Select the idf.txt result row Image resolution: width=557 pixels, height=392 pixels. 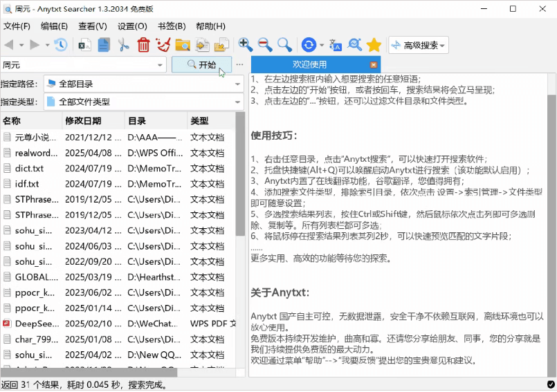tap(118, 184)
